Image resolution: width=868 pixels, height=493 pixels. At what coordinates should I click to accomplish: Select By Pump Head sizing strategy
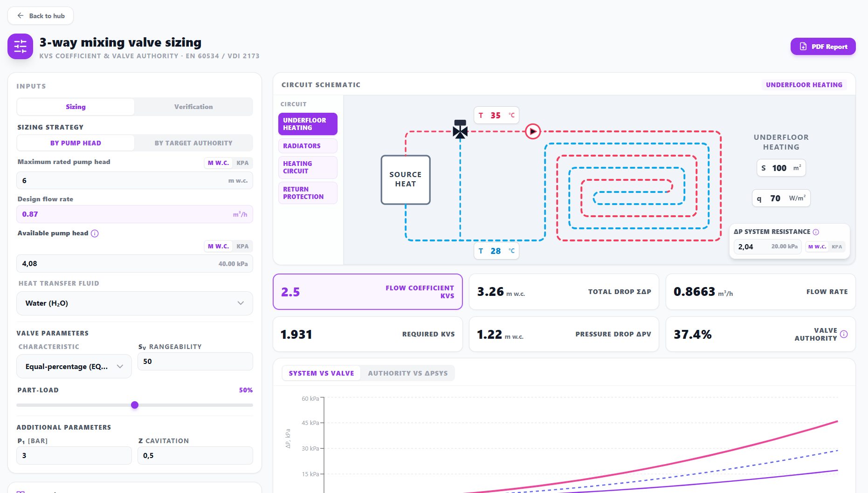[x=76, y=143]
